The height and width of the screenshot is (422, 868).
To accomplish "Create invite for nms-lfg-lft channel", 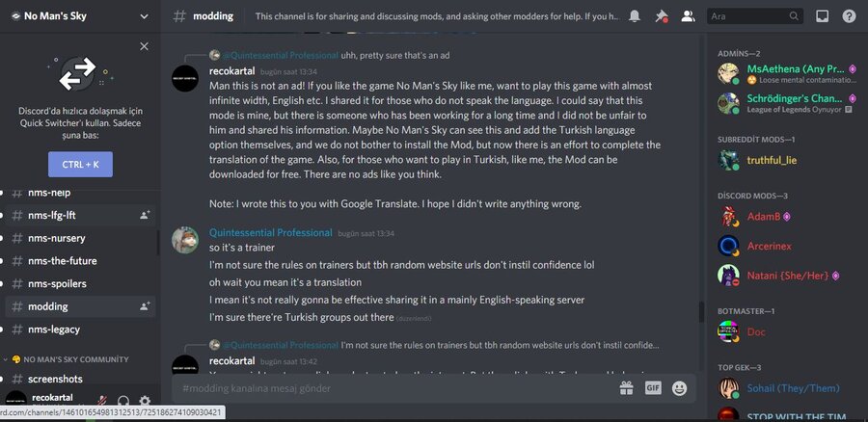I will coord(145,215).
